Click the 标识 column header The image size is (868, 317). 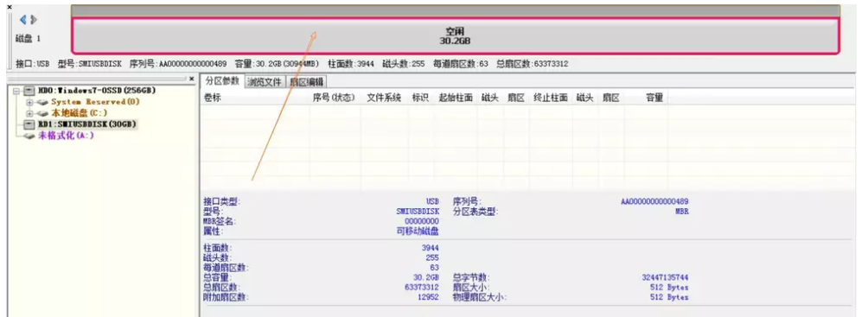tap(420, 98)
